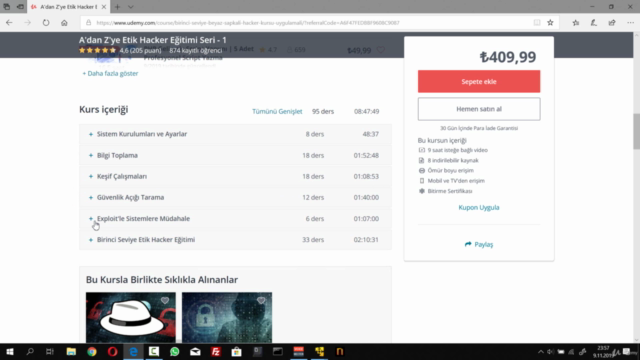Open the padlock hacker course thumbnail
Screen dimensions: 640x360
click(x=227, y=318)
